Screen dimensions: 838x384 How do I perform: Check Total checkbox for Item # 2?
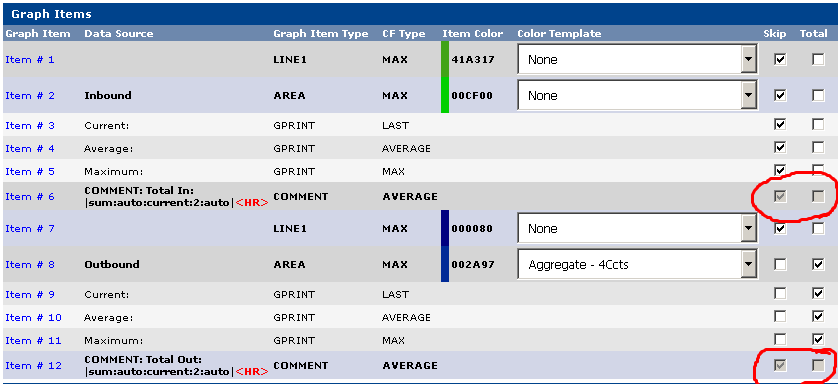[x=818, y=96]
